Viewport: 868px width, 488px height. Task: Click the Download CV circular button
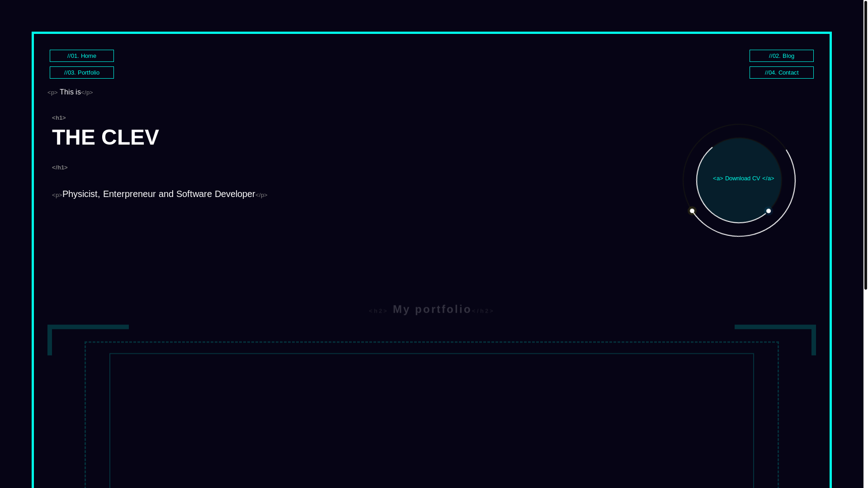point(739,180)
